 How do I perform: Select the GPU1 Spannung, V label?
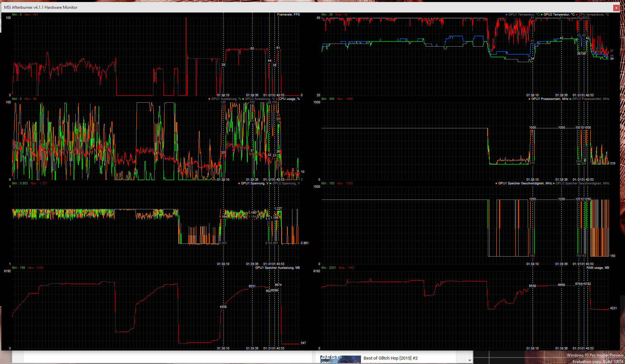[255, 183]
